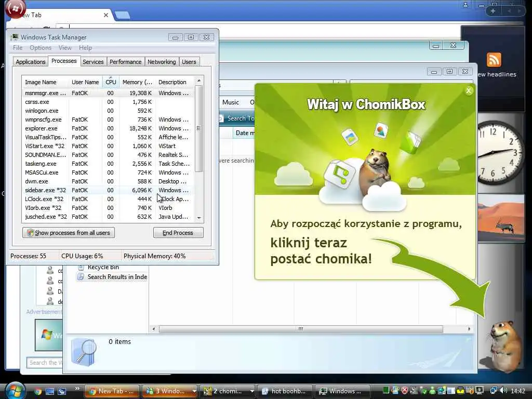
Task: Switch to the Networking tab
Action: coord(162,62)
